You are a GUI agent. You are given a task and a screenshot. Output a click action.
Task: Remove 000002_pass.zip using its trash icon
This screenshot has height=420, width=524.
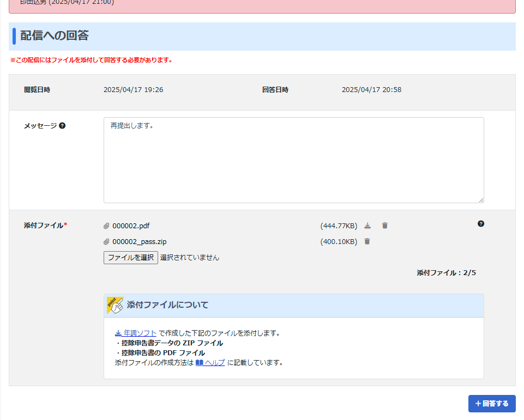pyautogui.click(x=367, y=241)
